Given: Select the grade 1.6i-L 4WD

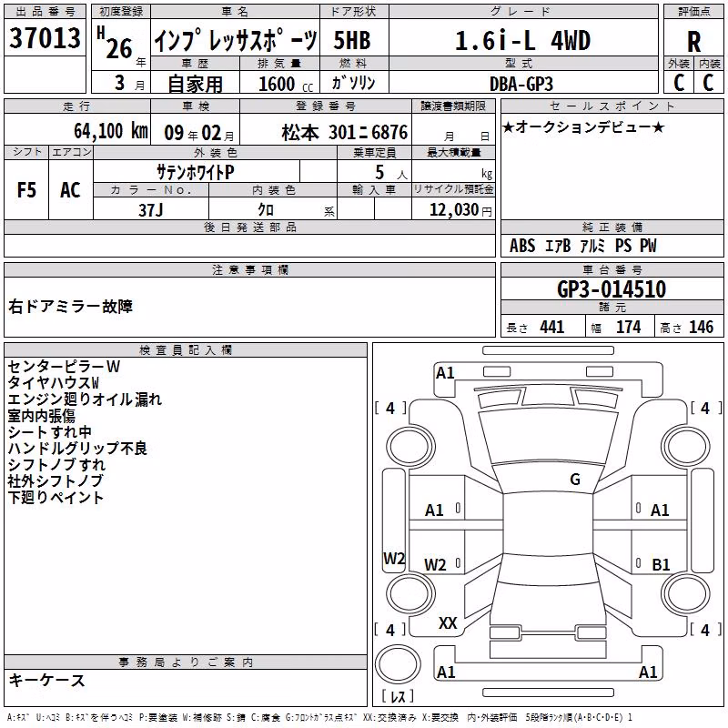Looking at the screenshot, I should coord(522,40).
